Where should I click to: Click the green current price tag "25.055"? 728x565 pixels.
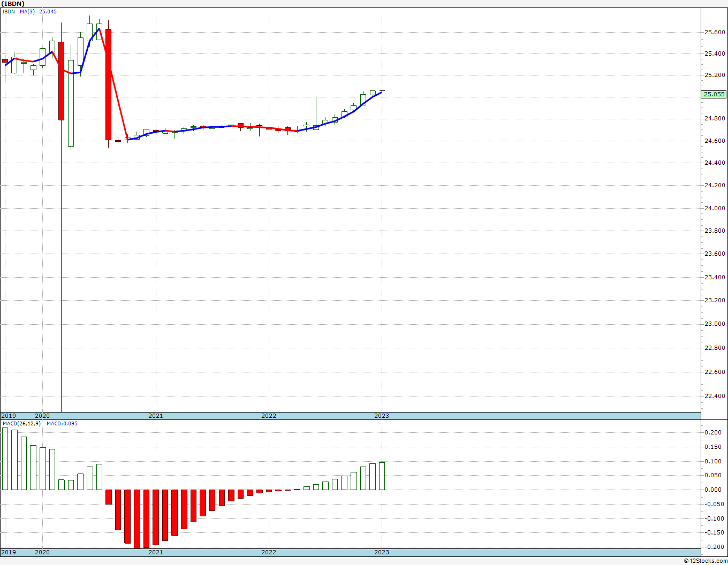tap(714, 94)
